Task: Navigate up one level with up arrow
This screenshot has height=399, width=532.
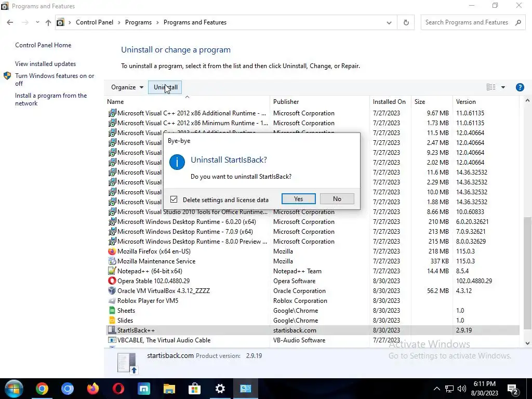Action: tap(48, 22)
